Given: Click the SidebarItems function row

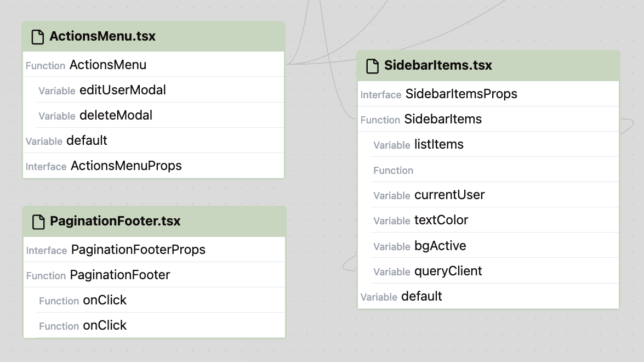Looking at the screenshot, I should [443, 119].
